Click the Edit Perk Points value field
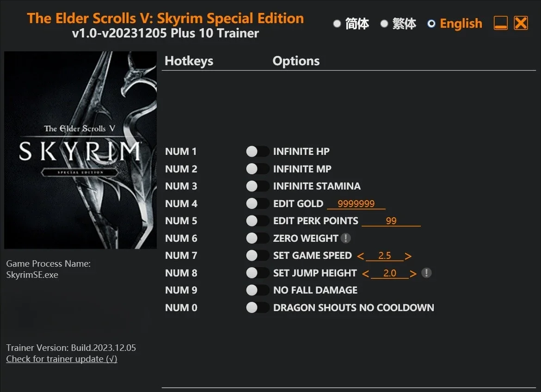541x392 pixels. [391, 221]
